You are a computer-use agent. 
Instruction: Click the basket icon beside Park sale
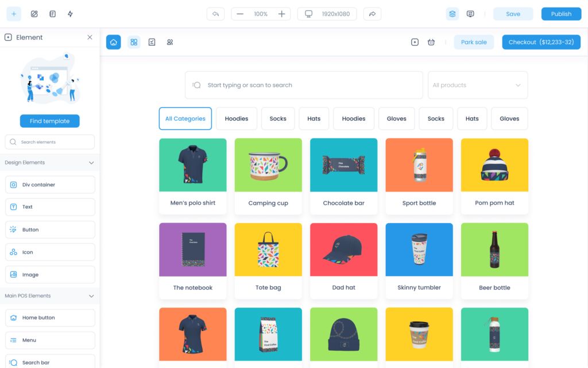[431, 42]
